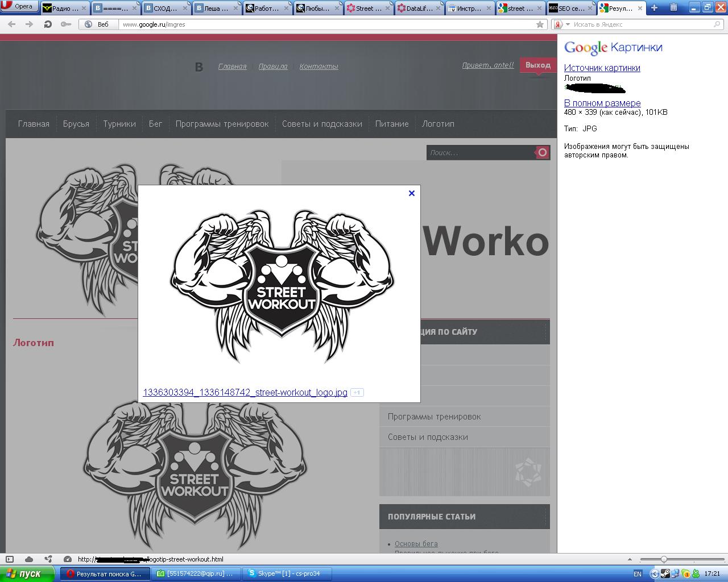Click the Opera Link cloud icon
This screenshot has width=728, height=582.
click(x=29, y=559)
